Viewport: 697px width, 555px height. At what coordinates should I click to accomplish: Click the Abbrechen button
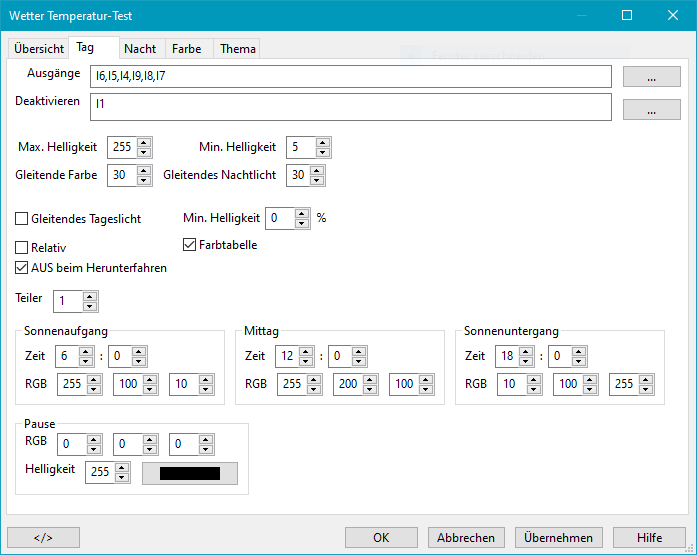click(466, 537)
